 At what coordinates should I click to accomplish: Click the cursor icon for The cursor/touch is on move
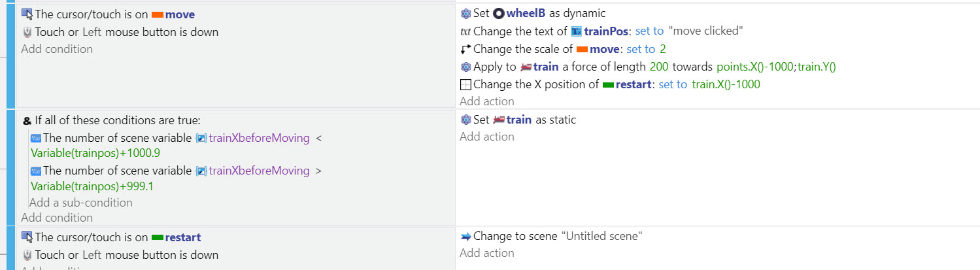tap(27, 14)
